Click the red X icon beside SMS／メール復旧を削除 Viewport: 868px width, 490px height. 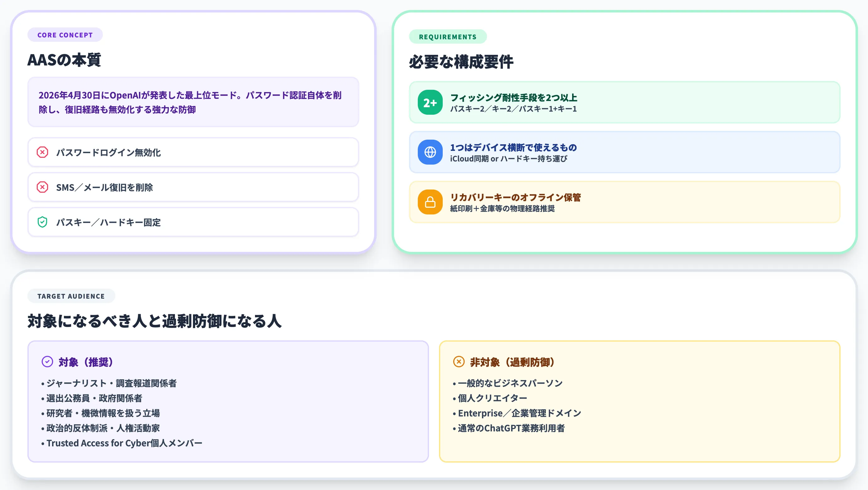(42, 187)
